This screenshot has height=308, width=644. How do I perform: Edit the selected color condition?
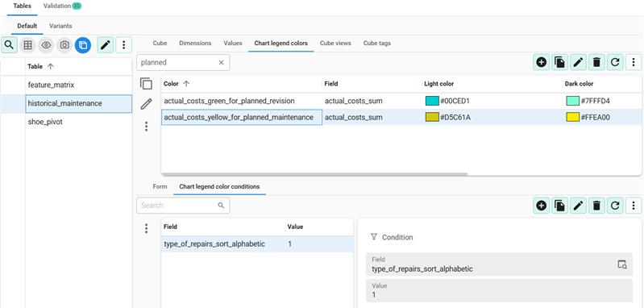point(578,206)
